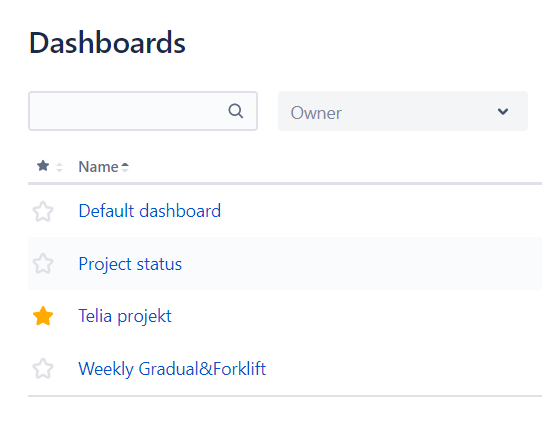Image resolution: width=542 pixels, height=436 pixels.
Task: Sort dashboards by Name column
Action: coord(99,167)
